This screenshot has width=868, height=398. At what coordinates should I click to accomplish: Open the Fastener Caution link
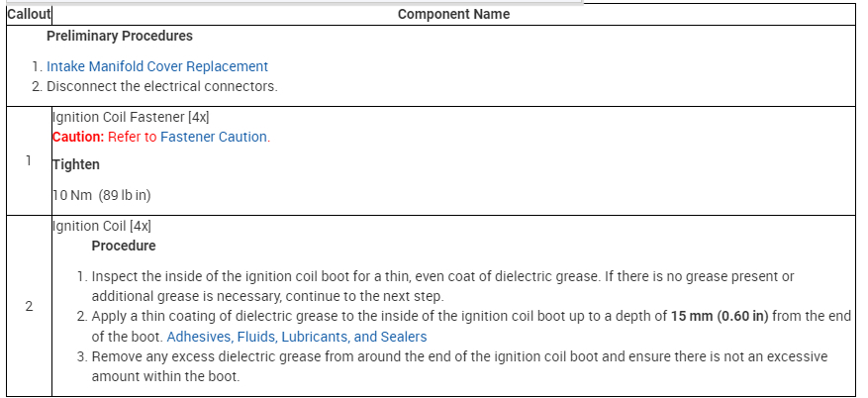tap(214, 137)
